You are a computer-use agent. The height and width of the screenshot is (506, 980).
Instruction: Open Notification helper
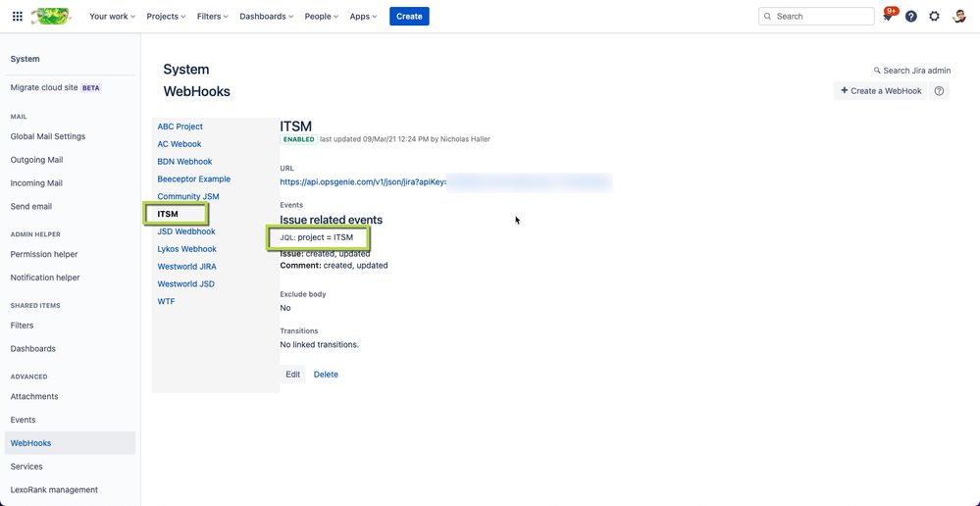click(45, 278)
